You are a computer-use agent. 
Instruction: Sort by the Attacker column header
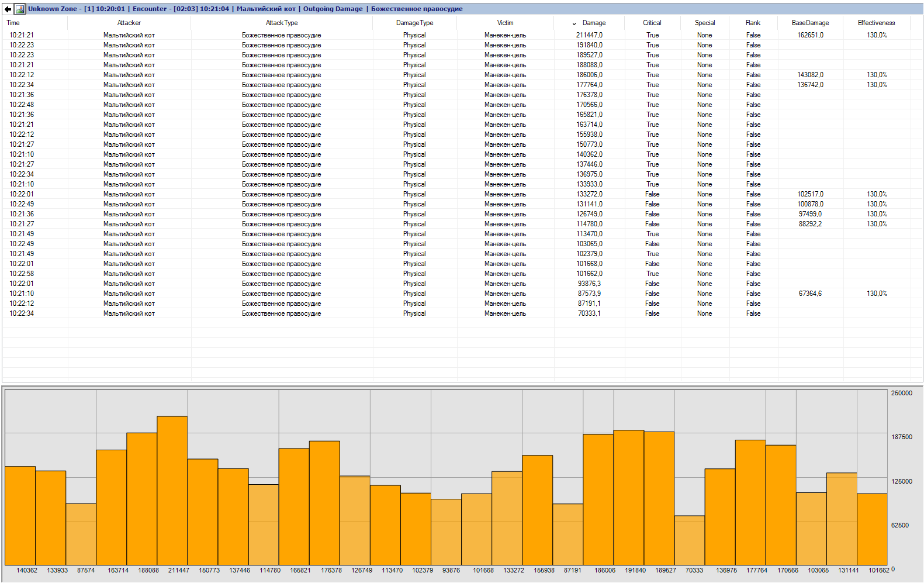pyautogui.click(x=129, y=23)
